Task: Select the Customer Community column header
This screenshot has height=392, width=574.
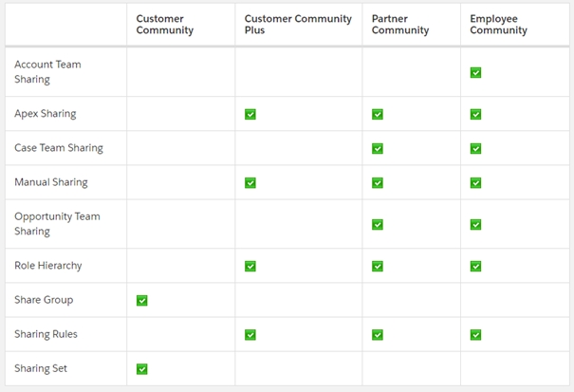Action: (165, 24)
